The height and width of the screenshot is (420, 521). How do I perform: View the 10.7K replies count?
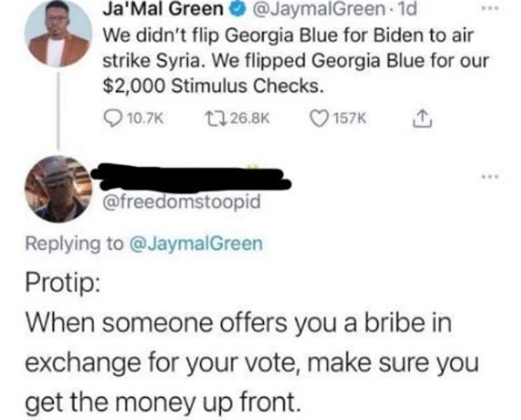[x=146, y=119]
